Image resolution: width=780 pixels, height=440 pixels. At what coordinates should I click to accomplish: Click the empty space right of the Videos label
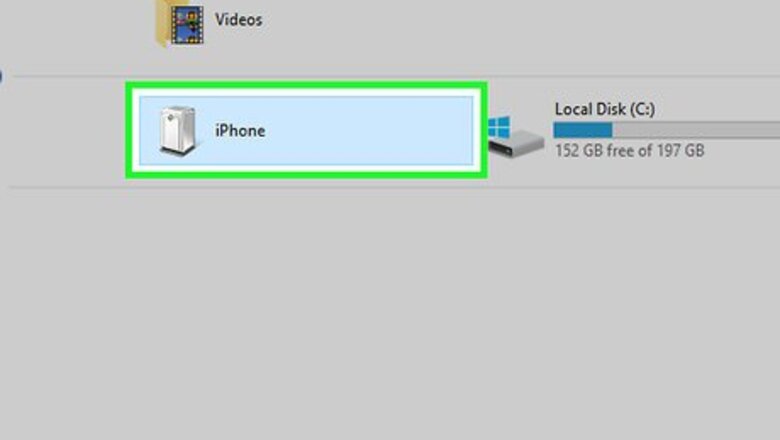(x=497, y=22)
